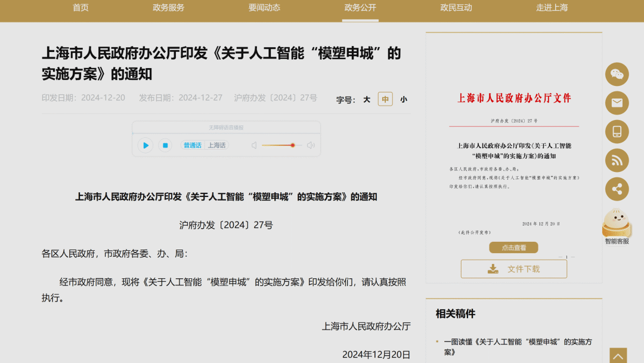Click the mobile phone version icon

tap(617, 131)
